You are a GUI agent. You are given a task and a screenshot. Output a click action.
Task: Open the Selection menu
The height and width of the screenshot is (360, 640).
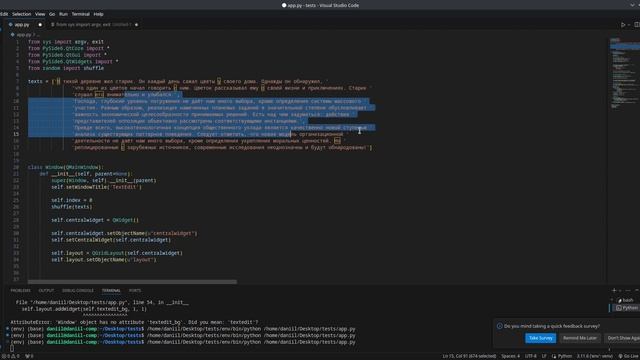pos(21,14)
